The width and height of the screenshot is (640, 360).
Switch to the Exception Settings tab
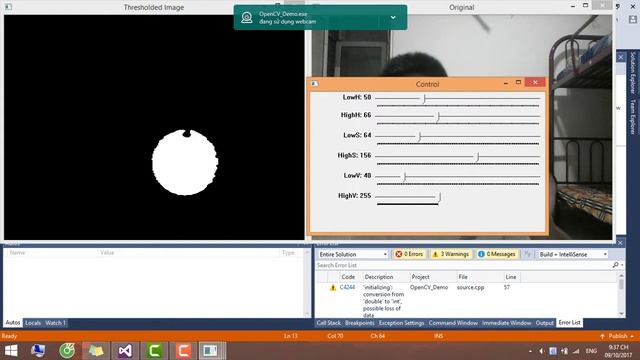tap(401, 323)
